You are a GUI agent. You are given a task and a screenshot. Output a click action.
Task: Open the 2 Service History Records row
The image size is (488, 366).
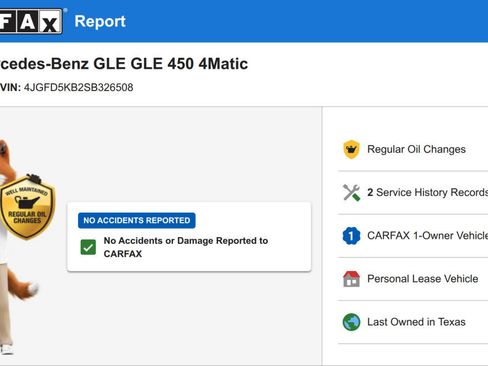pos(413,192)
